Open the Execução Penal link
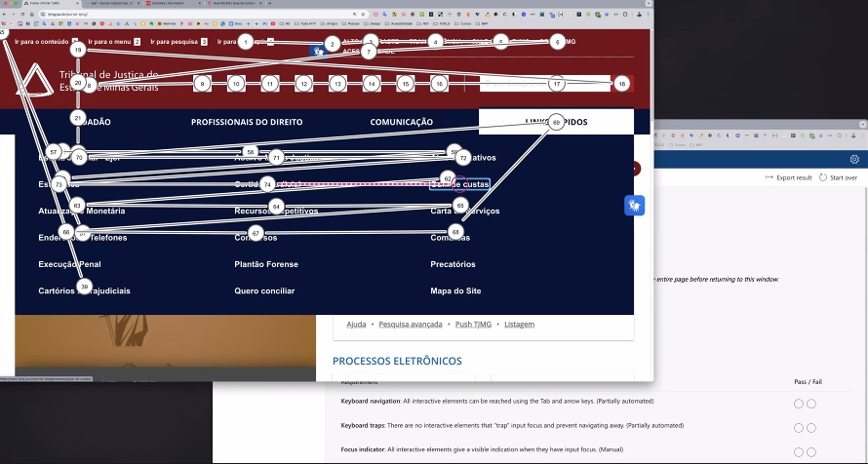868x464 pixels. (x=70, y=264)
